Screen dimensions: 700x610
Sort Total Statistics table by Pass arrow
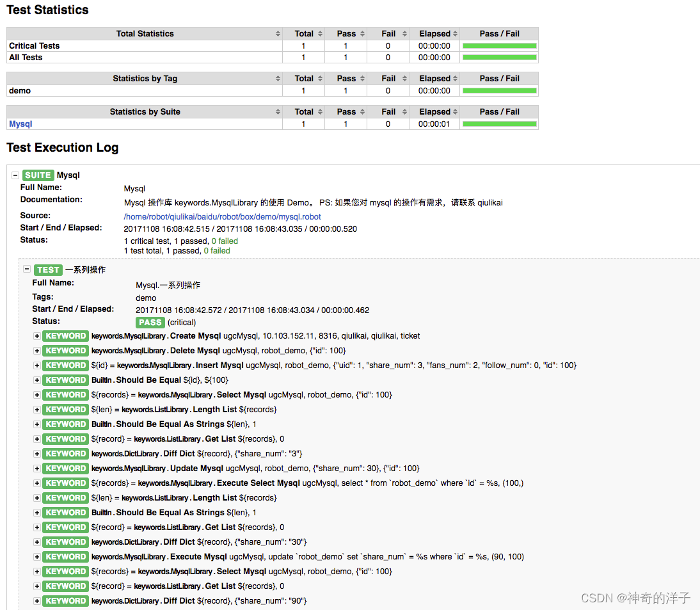pyautogui.click(x=363, y=34)
